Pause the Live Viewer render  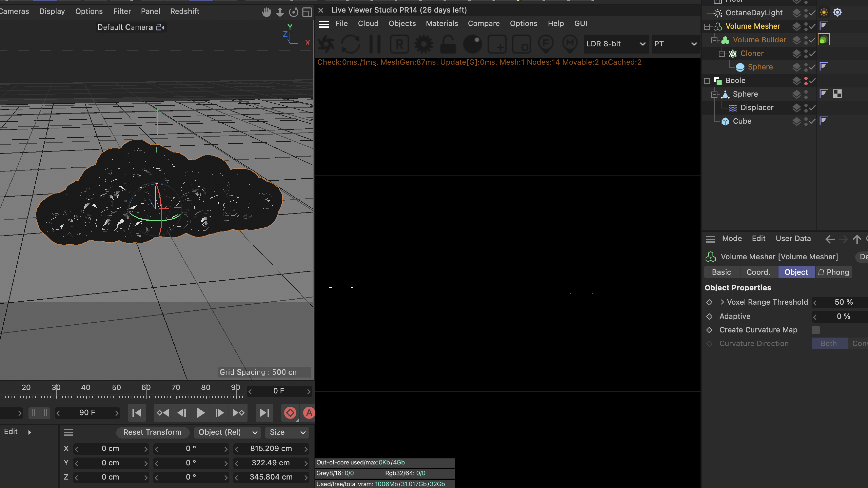pos(375,44)
